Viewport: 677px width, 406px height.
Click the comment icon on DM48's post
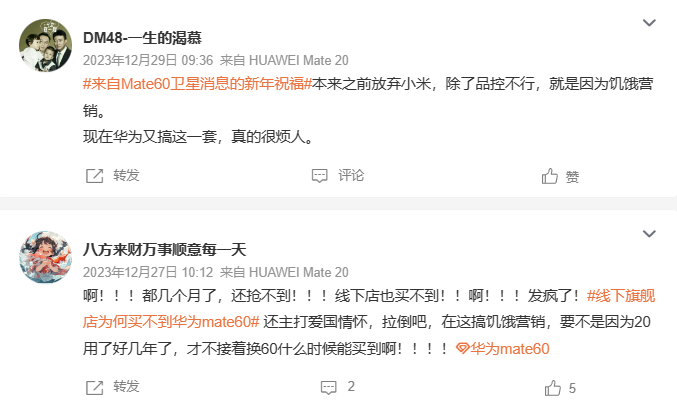click(320, 176)
